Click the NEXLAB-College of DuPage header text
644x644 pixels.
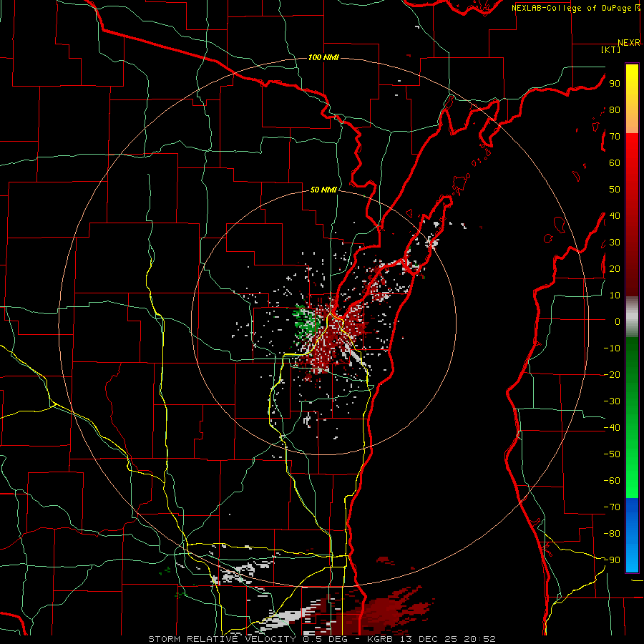572,8
